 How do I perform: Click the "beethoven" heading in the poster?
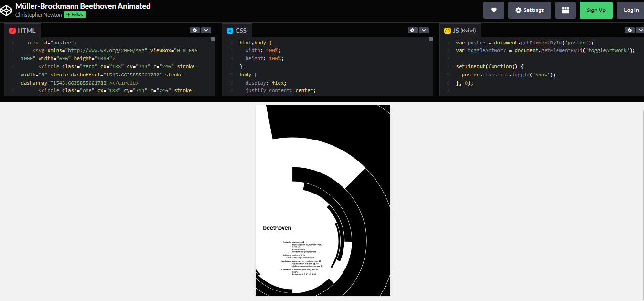tap(277, 228)
